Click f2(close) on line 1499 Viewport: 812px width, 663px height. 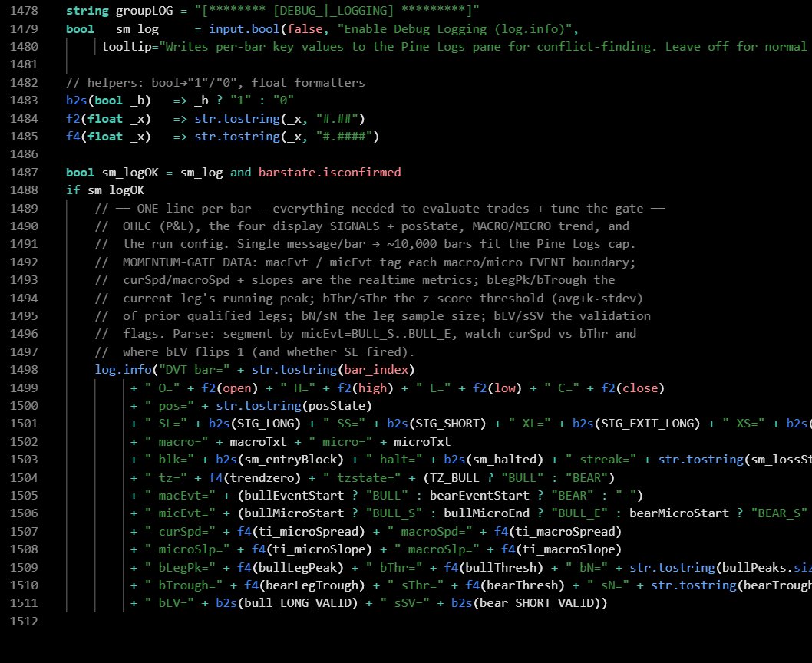[x=632, y=388]
